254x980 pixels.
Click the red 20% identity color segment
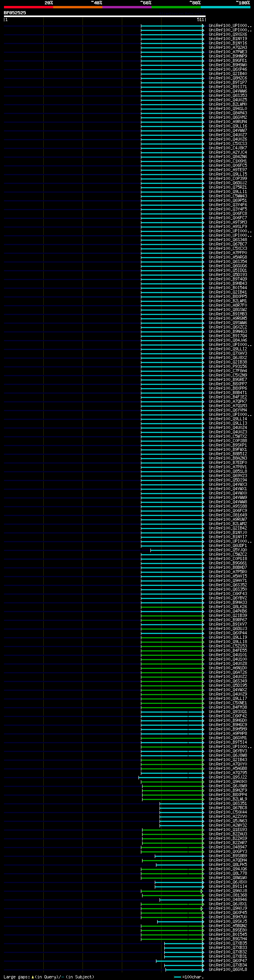click(x=29, y=7)
